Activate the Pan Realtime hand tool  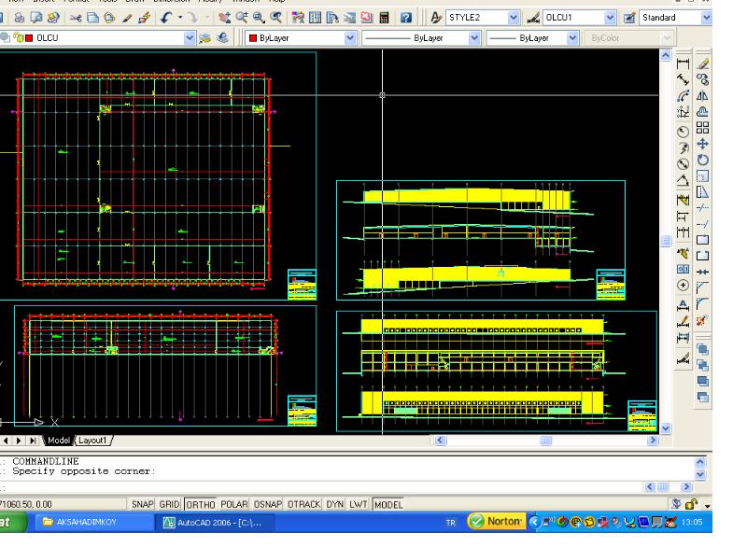[x=224, y=18]
